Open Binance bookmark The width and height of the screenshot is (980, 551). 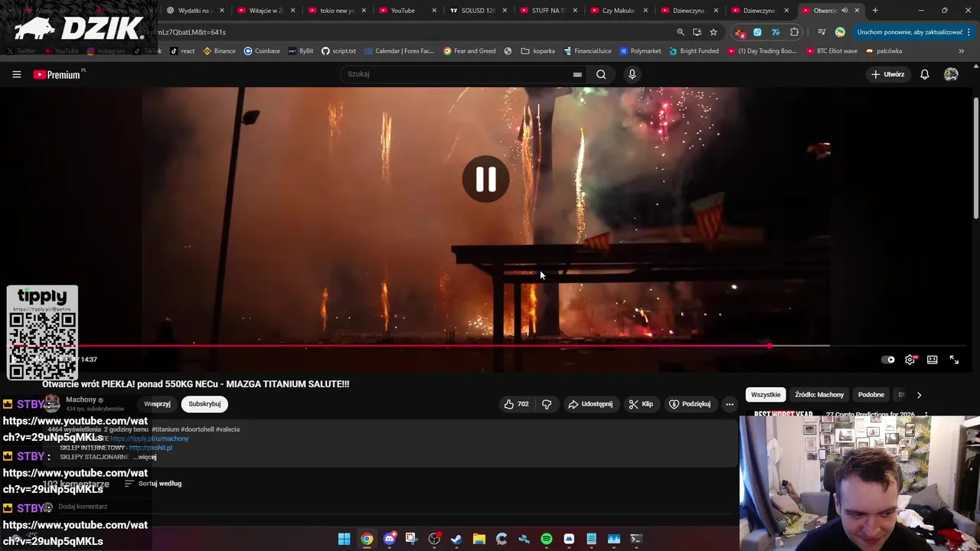pos(219,51)
